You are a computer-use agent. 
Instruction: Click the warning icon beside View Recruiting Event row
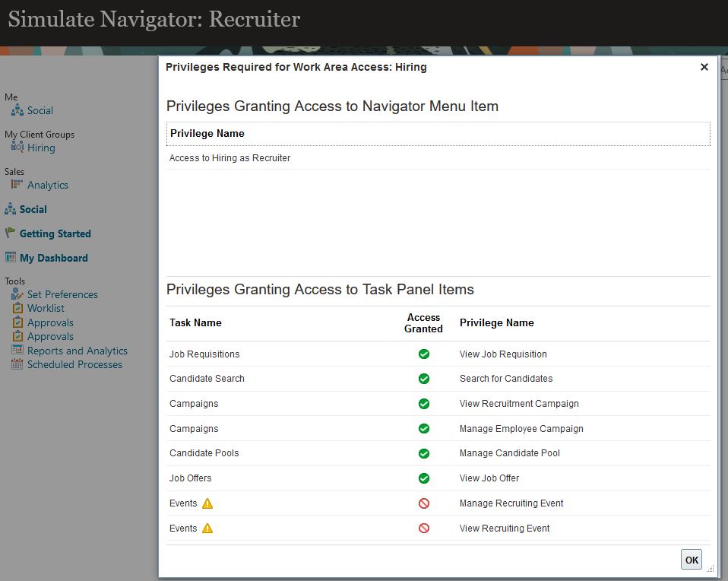[x=207, y=529]
